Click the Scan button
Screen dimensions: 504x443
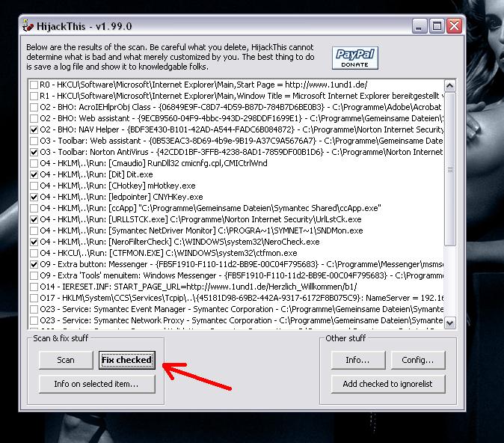click(66, 360)
